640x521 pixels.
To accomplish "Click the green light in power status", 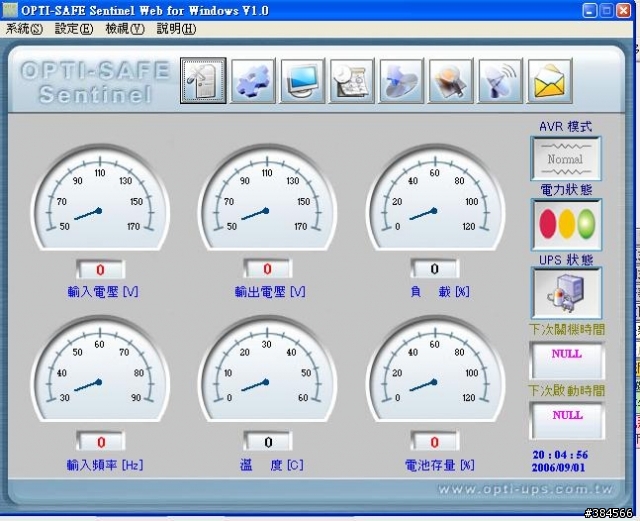I will [586, 224].
